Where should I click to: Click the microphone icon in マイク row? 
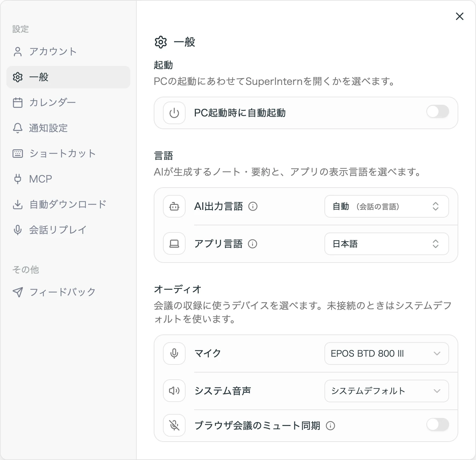click(x=174, y=353)
